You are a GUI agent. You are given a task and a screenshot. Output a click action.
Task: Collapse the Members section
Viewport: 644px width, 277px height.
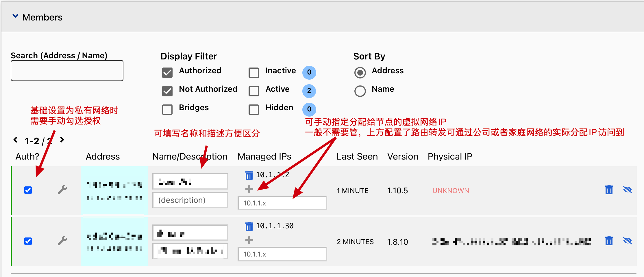click(x=15, y=16)
